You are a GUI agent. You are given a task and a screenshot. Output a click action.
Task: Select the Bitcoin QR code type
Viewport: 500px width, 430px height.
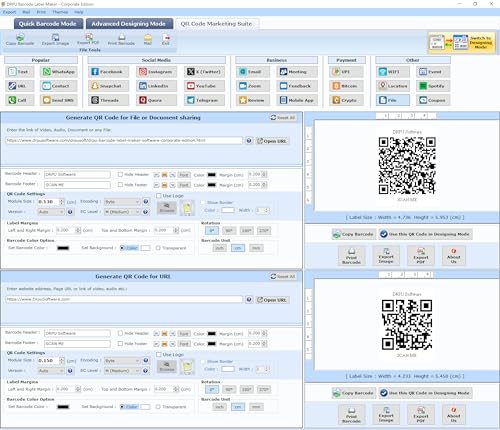(x=346, y=86)
